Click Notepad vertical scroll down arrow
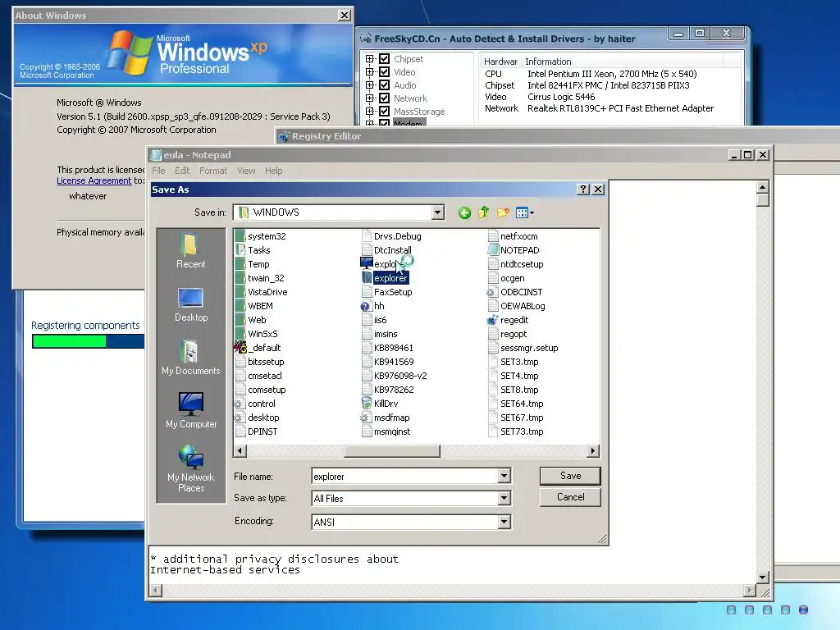 coord(763,577)
